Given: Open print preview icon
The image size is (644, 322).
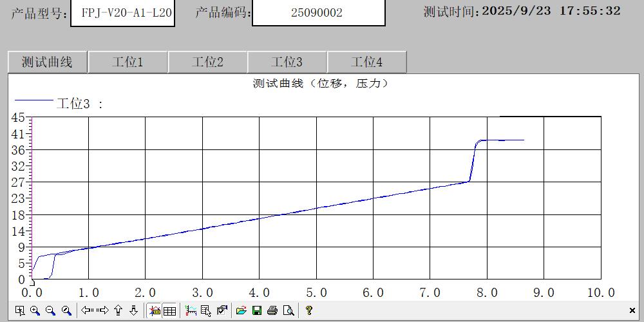Looking at the screenshot, I should pos(289,310).
